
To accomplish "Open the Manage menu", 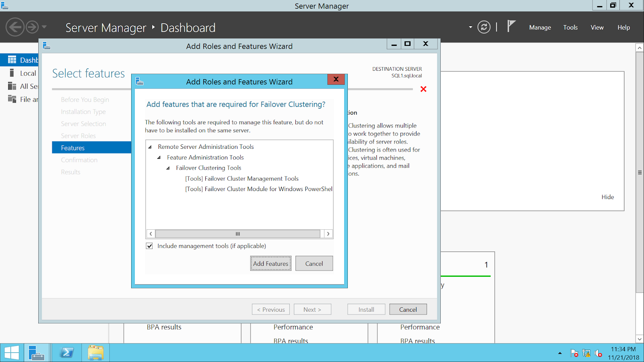I will 540,27.
